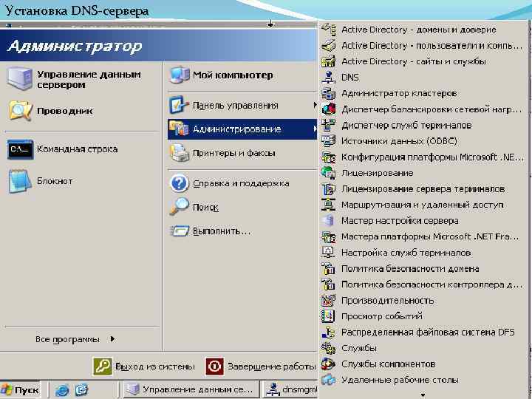This screenshot has height=399, width=532.
Task: Click the Мастер настройки сервера icon
Action: tap(328, 220)
